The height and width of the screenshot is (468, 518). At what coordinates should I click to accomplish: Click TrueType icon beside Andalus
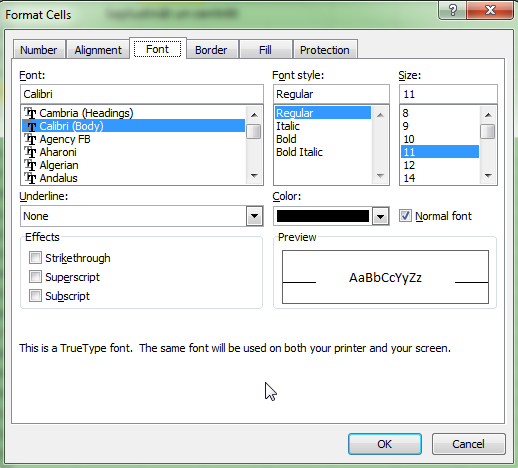[30, 178]
